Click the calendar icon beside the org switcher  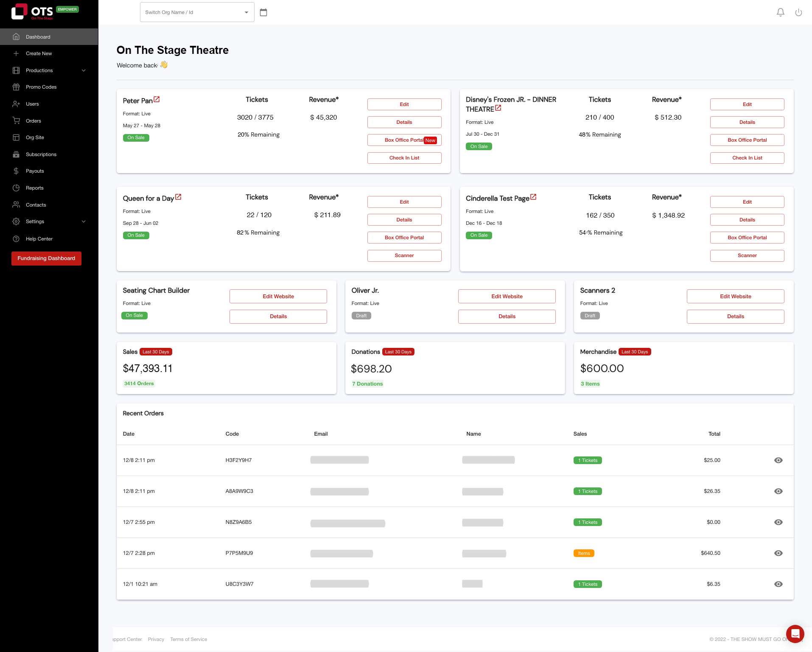click(x=263, y=12)
